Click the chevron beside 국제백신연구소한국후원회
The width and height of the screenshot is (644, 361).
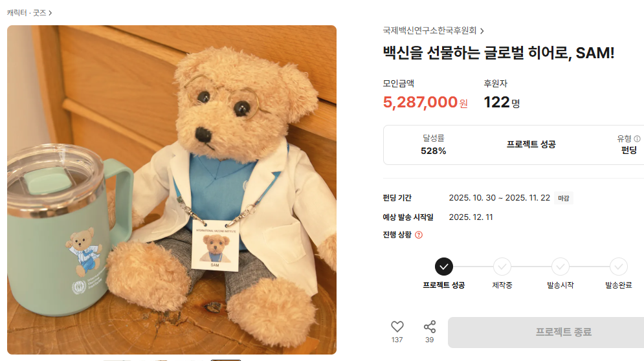pyautogui.click(x=482, y=31)
